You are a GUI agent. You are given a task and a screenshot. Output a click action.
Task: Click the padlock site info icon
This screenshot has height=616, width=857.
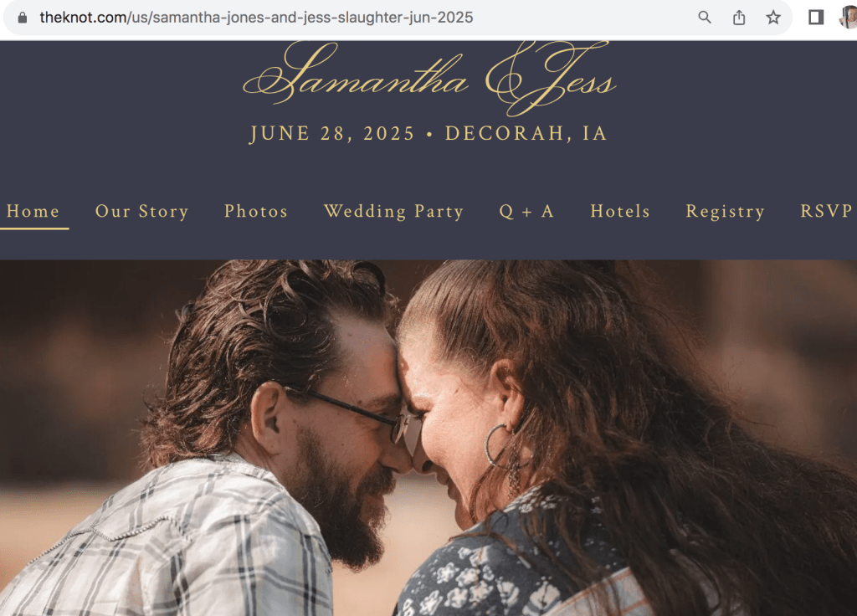[23, 18]
